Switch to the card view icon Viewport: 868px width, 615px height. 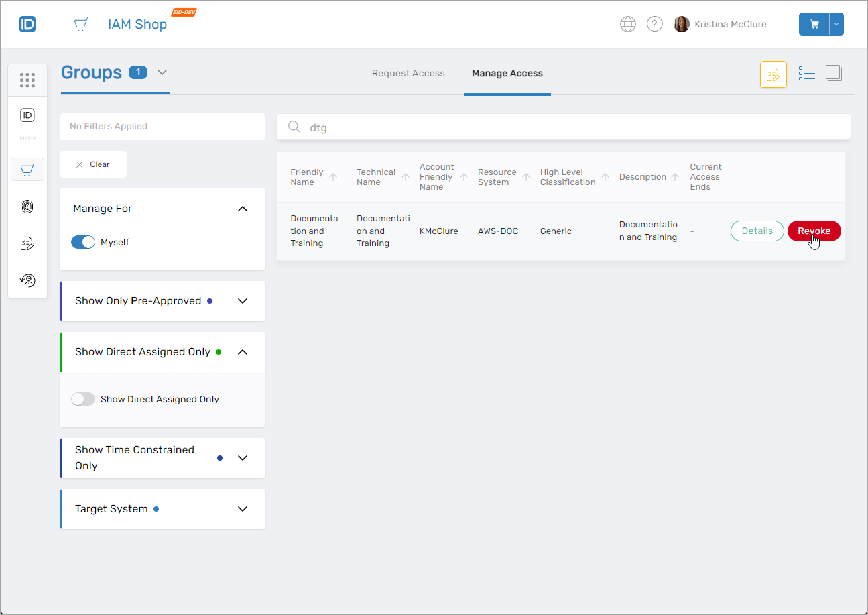834,74
